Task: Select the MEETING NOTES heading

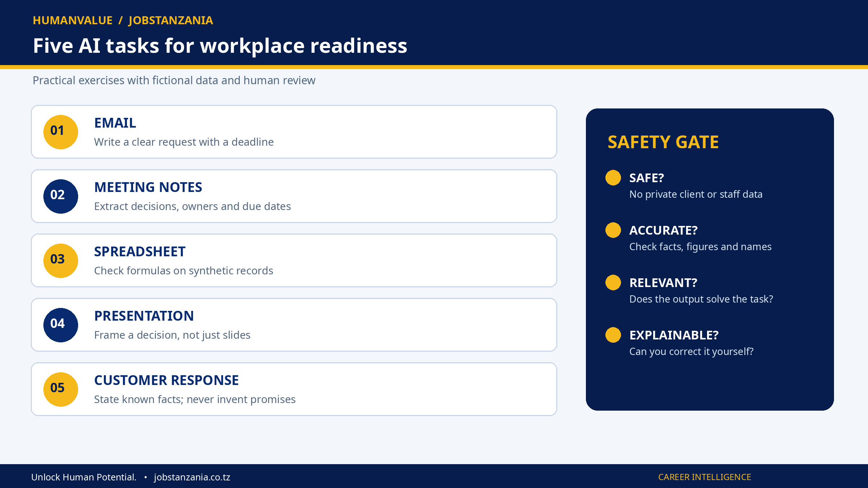Action: coord(148,187)
